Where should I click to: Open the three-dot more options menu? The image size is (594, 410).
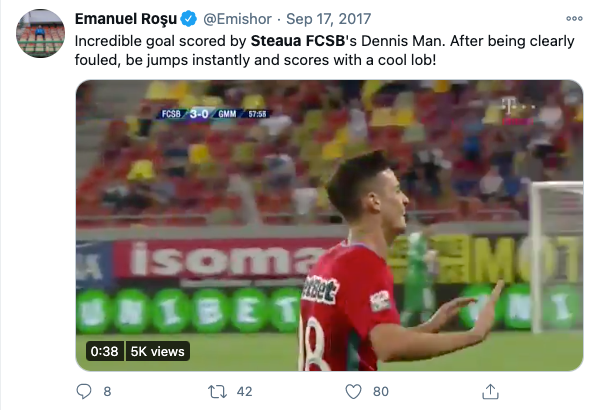click(574, 19)
